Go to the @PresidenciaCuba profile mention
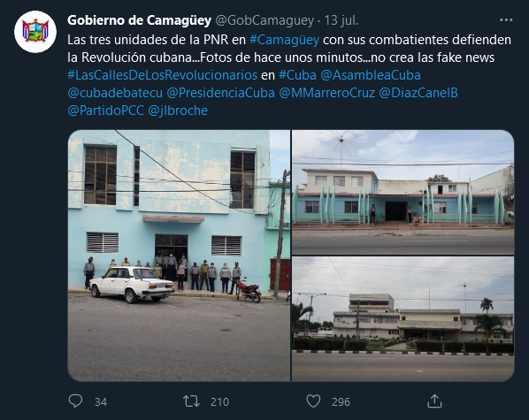This screenshot has height=420, width=529. pyautogui.click(x=220, y=93)
